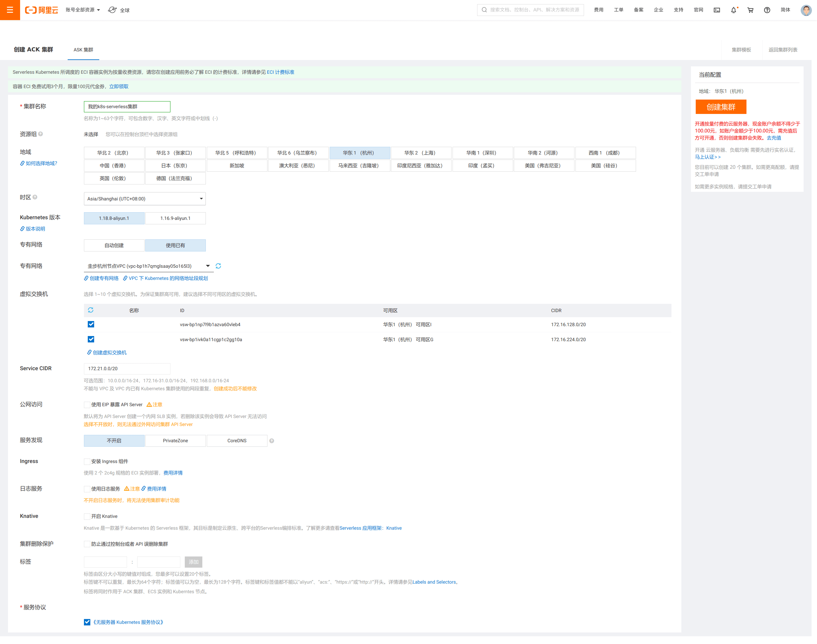
Task: Select region 新加坡
Action: [x=237, y=166]
